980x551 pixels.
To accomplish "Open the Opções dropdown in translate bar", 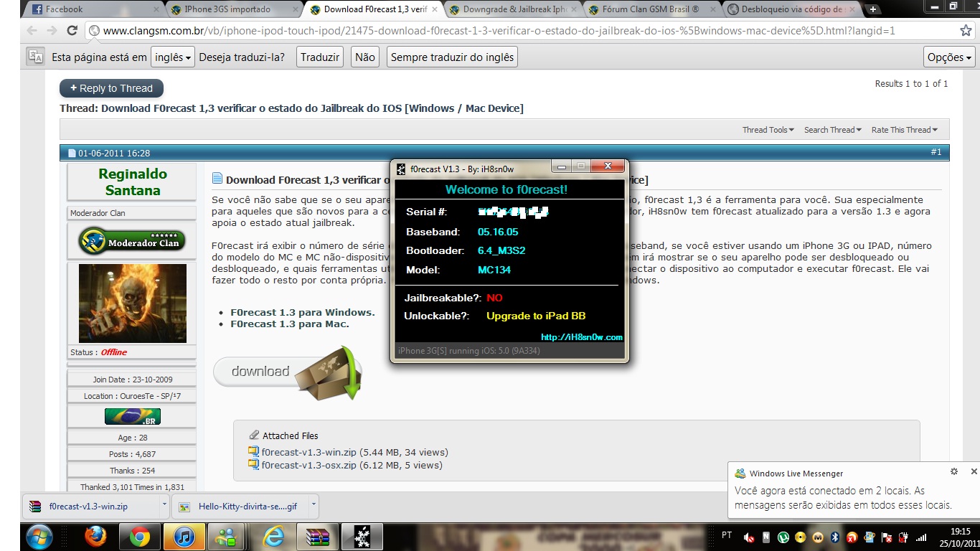I will coord(949,57).
